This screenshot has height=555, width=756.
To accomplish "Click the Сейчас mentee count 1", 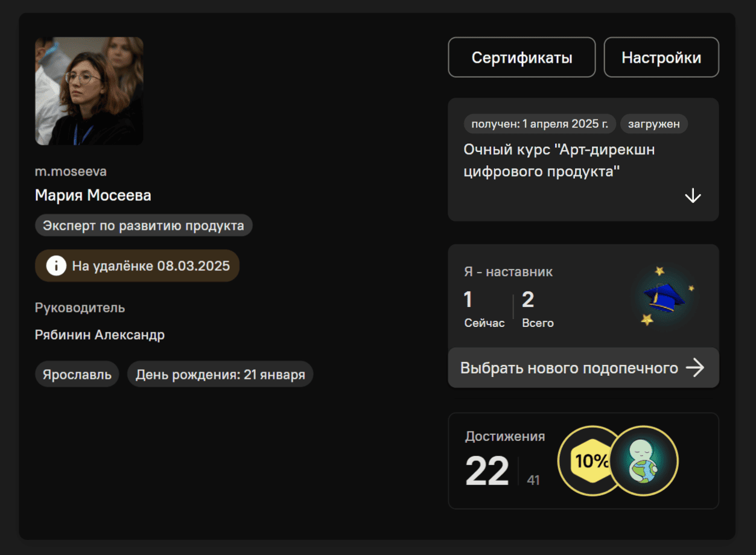I will [468, 300].
